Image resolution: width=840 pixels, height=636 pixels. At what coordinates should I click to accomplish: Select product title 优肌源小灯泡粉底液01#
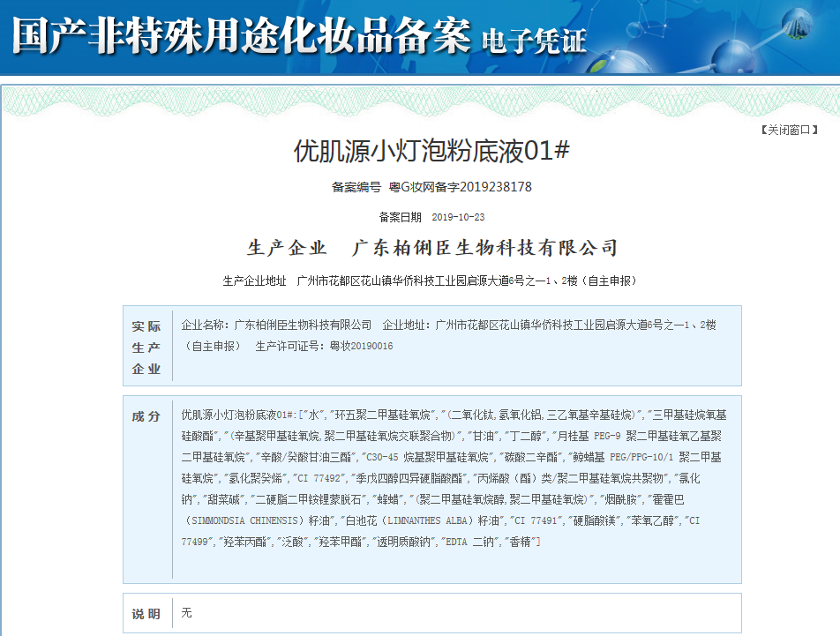click(431, 151)
